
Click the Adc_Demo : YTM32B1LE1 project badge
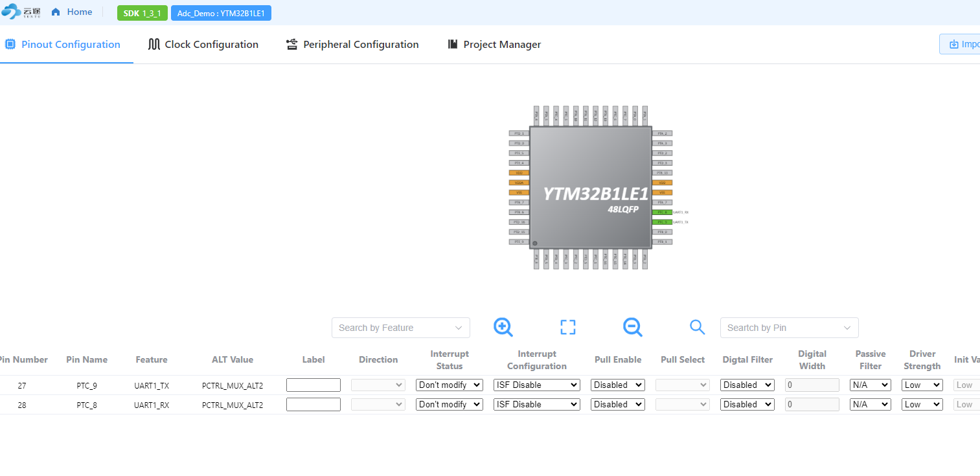[221, 13]
